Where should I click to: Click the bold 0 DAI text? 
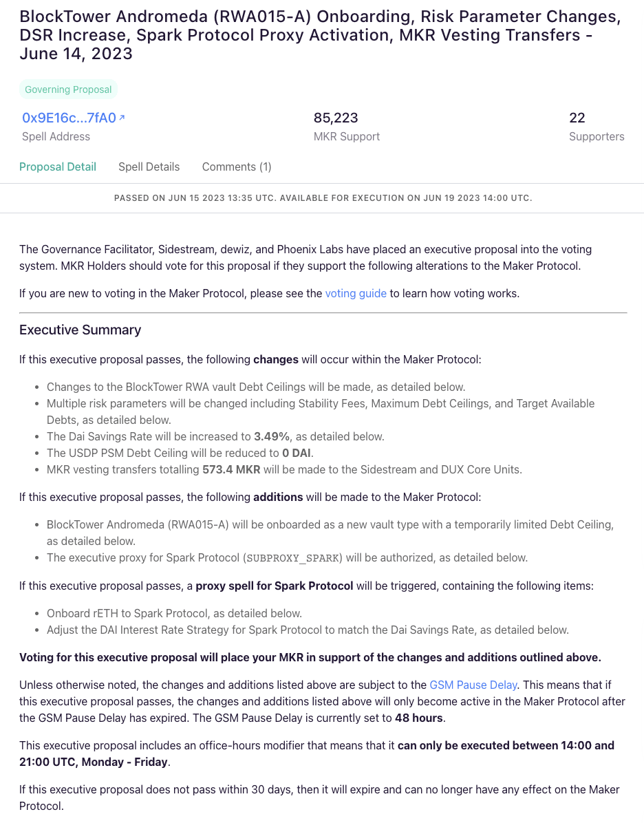click(296, 453)
